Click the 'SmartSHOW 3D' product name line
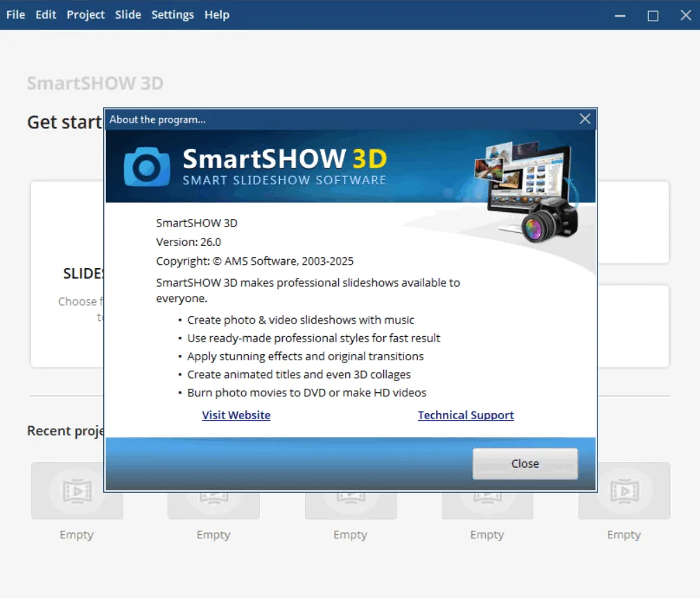The height and width of the screenshot is (598, 700). click(196, 223)
